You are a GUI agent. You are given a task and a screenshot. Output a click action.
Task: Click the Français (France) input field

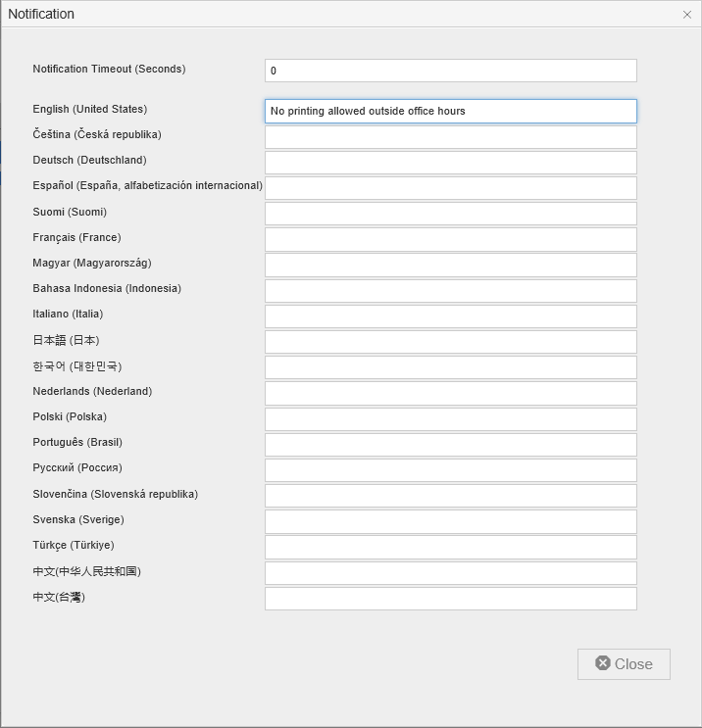[450, 239]
